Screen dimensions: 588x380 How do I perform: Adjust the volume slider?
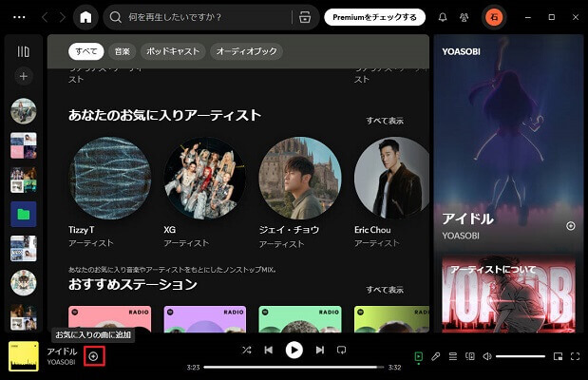pyautogui.click(x=521, y=356)
